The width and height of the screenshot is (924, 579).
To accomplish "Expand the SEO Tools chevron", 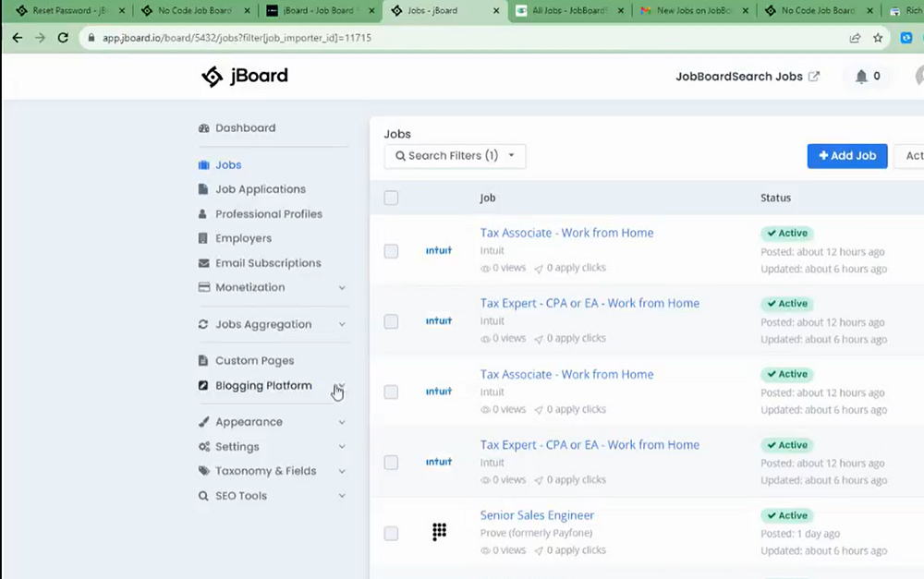I will [342, 496].
